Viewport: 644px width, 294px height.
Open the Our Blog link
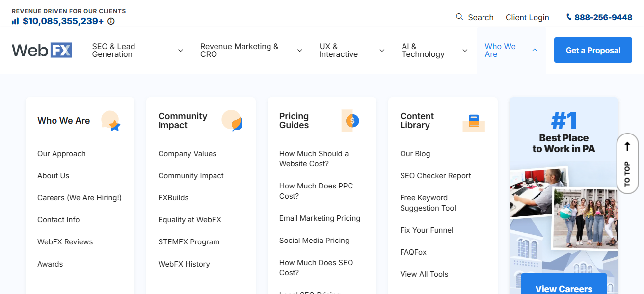tap(415, 154)
